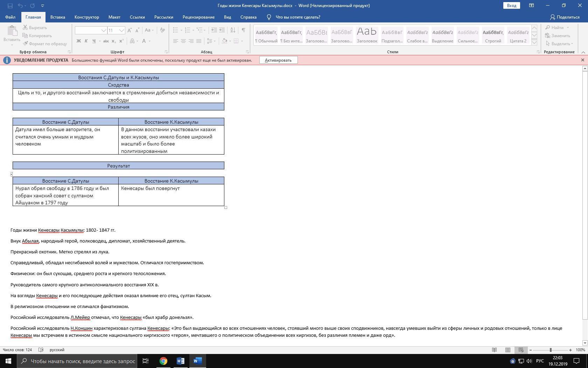Open the font size dropdown

tap(121, 30)
